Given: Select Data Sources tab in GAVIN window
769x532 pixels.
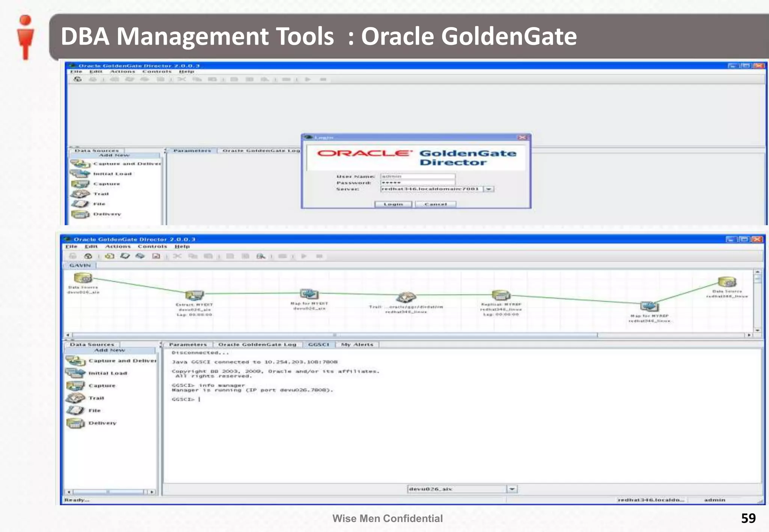Looking at the screenshot, I should tap(92, 344).
